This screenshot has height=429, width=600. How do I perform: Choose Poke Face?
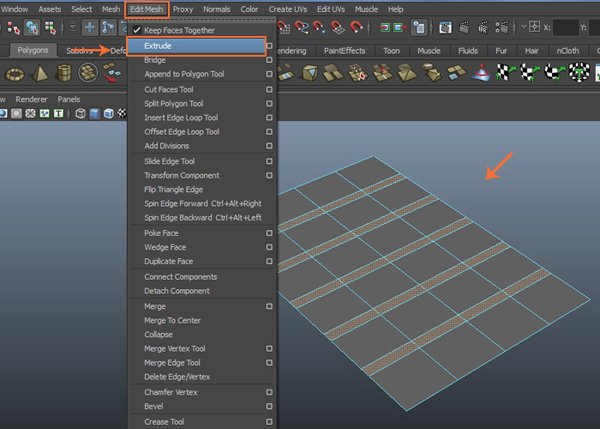tap(161, 233)
